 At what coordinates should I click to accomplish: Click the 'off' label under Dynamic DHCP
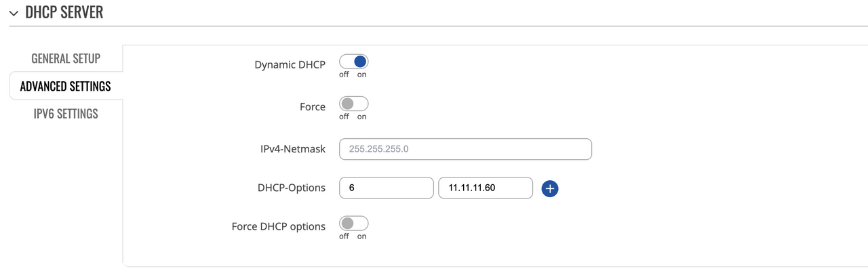[344, 75]
